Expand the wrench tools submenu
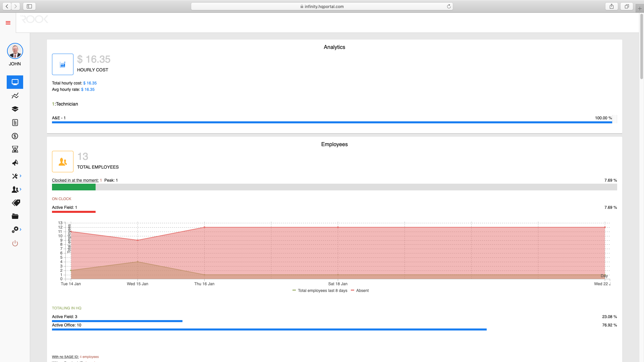The width and height of the screenshot is (644, 362). click(x=16, y=176)
